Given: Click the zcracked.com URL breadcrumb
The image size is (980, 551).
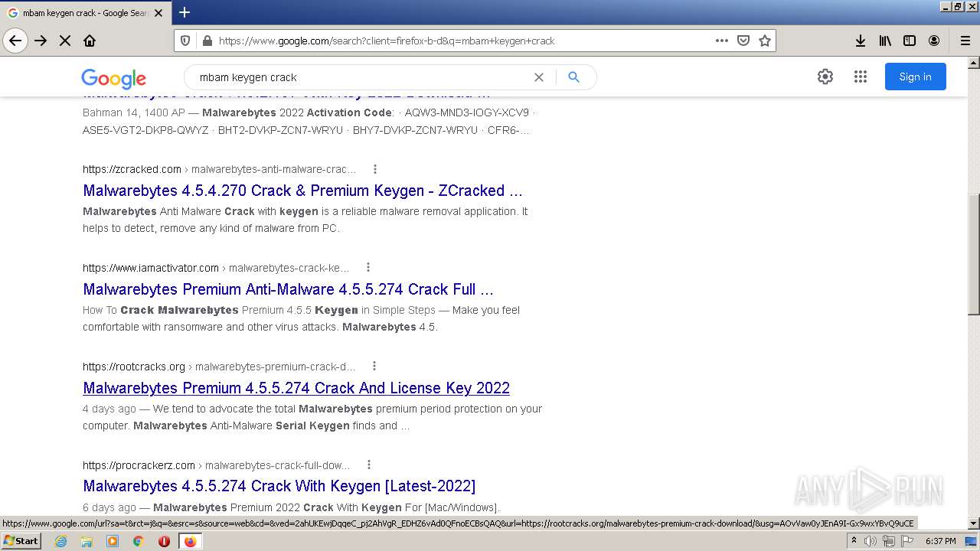Looking at the screenshot, I should 220,169.
